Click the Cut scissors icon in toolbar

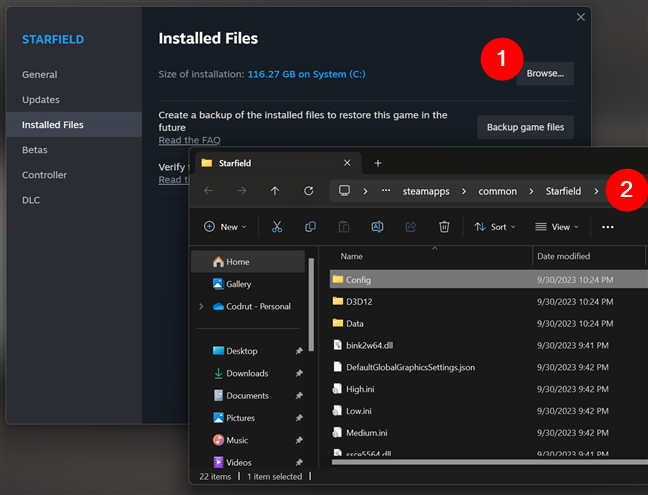tap(277, 227)
